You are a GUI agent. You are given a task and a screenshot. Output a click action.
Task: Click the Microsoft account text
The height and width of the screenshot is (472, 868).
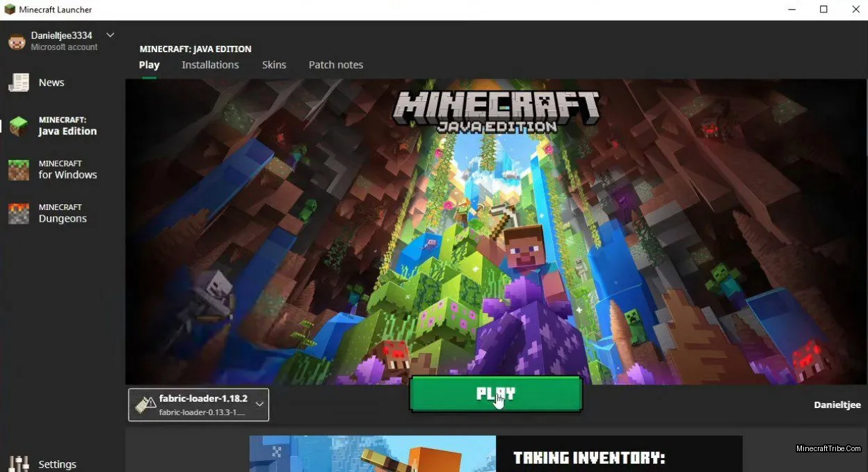click(64, 47)
